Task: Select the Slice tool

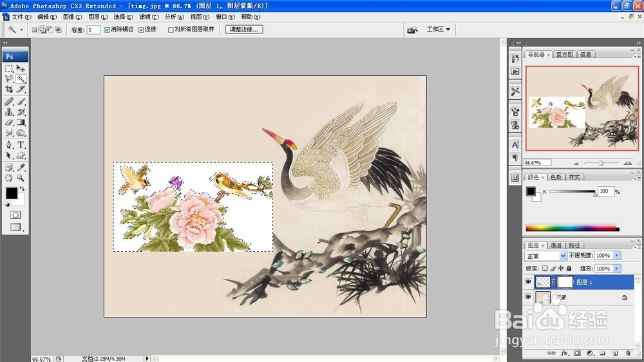Action: [x=21, y=89]
